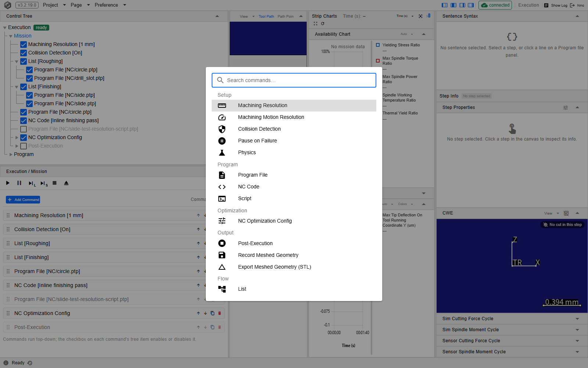Collapse the Sentence Syntax panel
The height and width of the screenshot is (368, 588).
(577, 16)
